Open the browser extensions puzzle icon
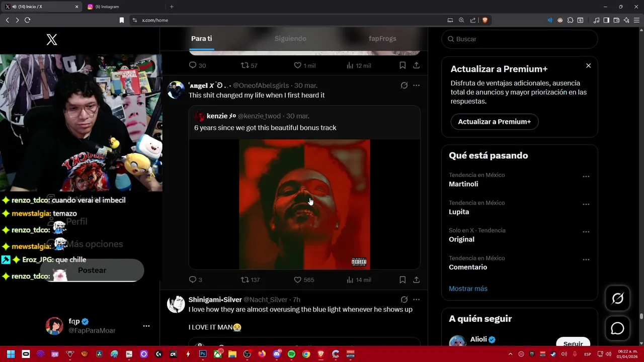The width and height of the screenshot is (644, 362). [x=570, y=20]
